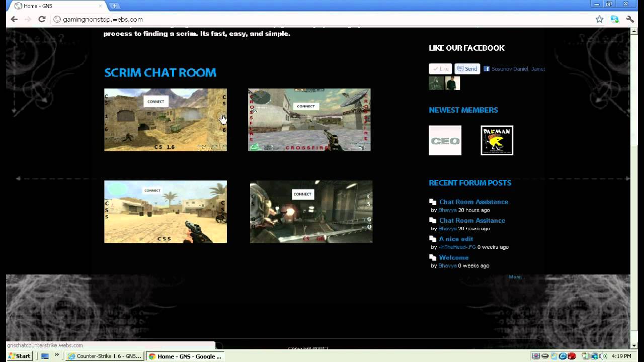Click the red round tray icon
The image size is (644, 362).
pos(572,356)
